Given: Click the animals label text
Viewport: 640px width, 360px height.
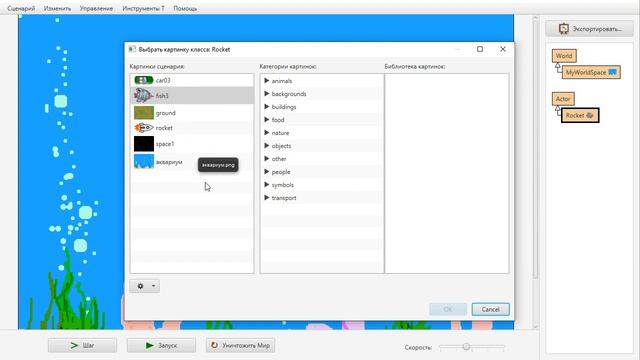Looking at the screenshot, I should pos(282,81).
